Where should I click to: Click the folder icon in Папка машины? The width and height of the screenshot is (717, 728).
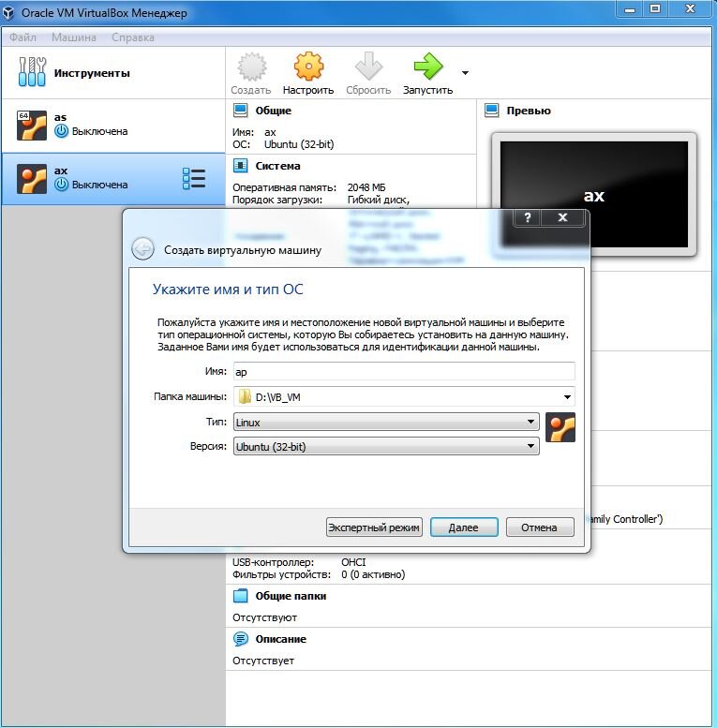click(x=245, y=397)
